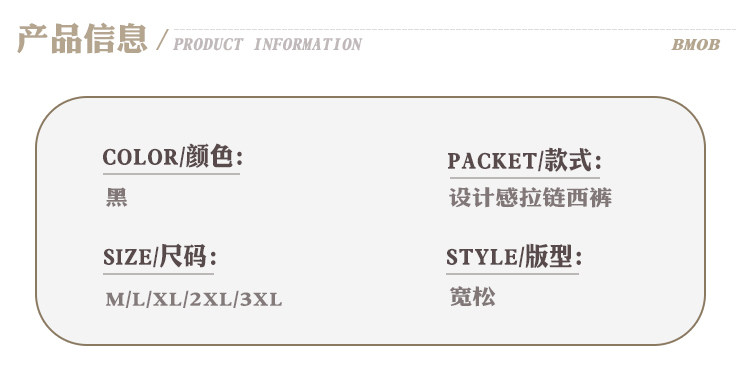Click the underline beneath SIZE/尺码
The image size is (750, 374).
coord(158,274)
